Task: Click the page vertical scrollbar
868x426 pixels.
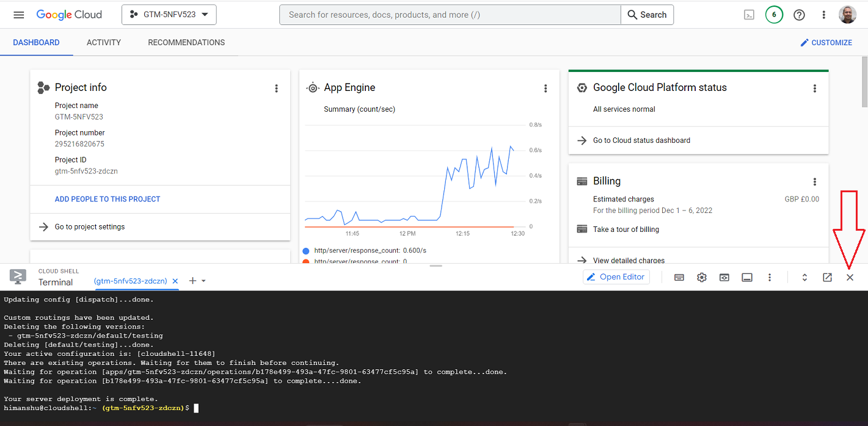Action: (864, 81)
